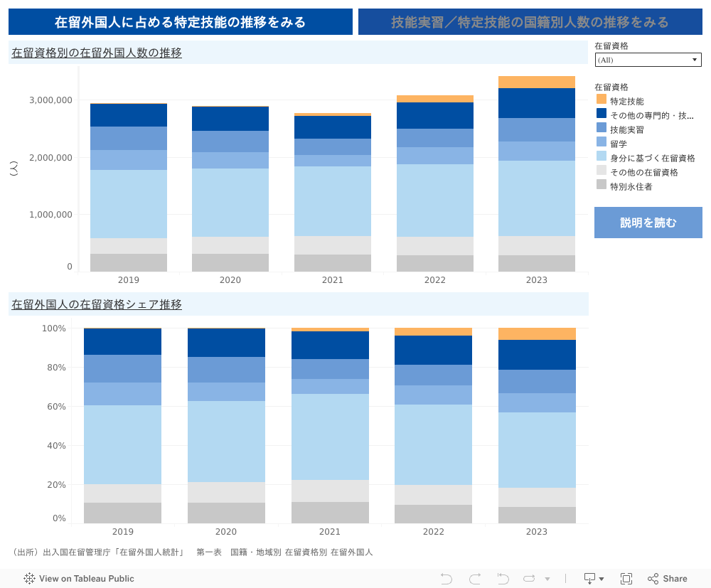Highlight 技能実習 in the legend
711x588 pixels.
626,129
